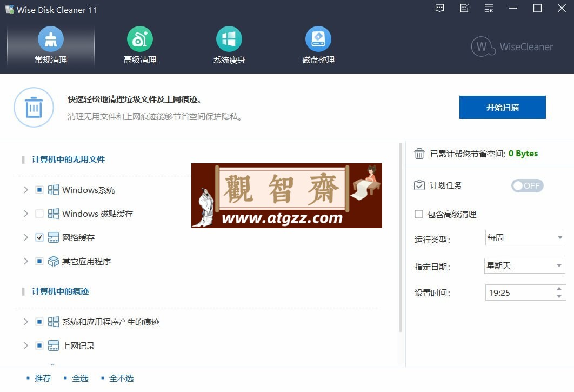
Task: Click the edit note icon in title bar
Action: (x=464, y=8)
